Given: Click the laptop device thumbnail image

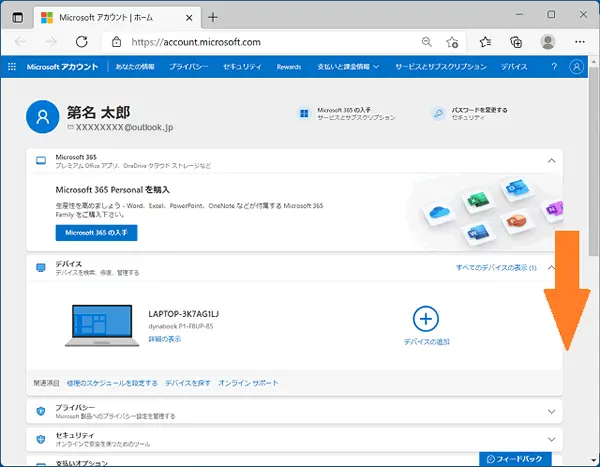Looking at the screenshot, I should [102, 325].
